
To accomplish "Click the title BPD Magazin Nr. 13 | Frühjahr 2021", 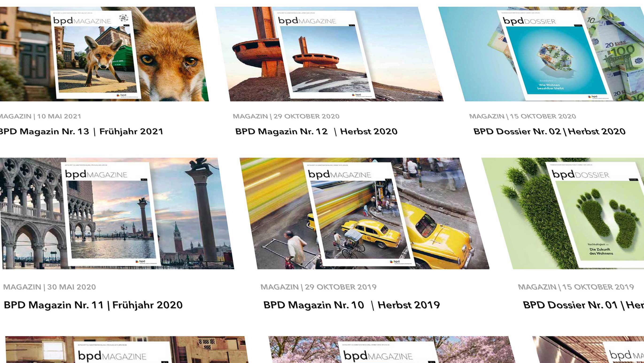I will 81,131.
